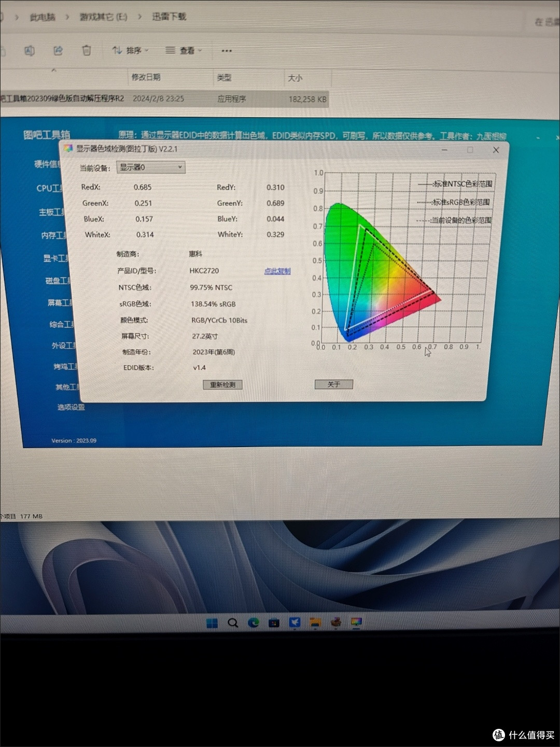This screenshot has height=747, width=560.
Task: Click the color gamut dialog title icon
Action: (68, 149)
